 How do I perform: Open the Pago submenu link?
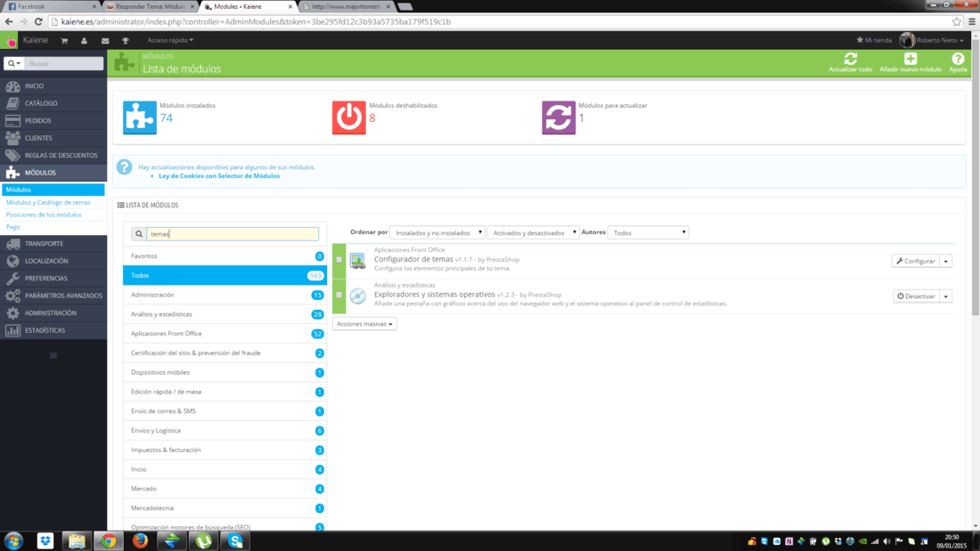tap(13, 227)
